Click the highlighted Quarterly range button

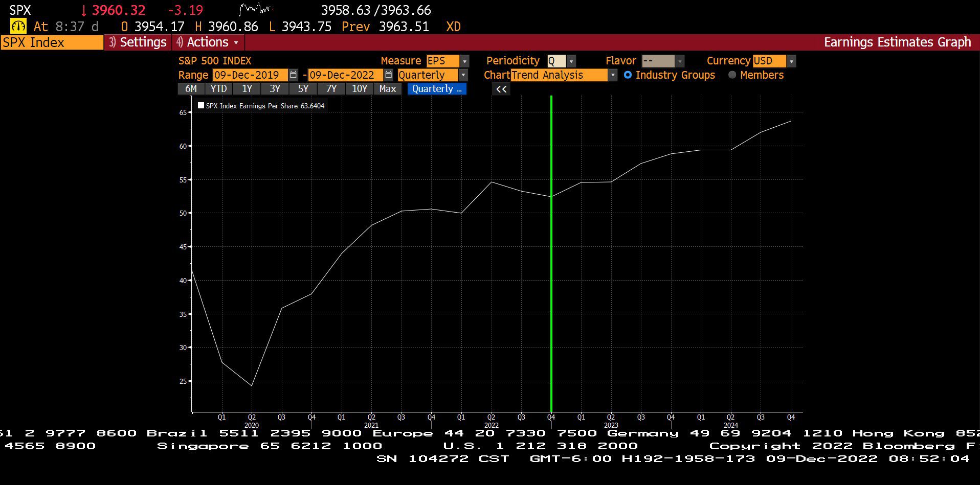437,89
